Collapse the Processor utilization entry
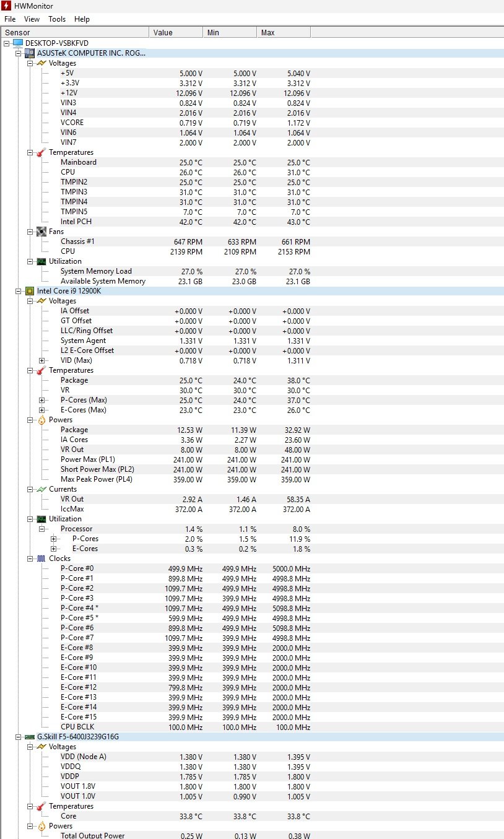 click(x=42, y=529)
